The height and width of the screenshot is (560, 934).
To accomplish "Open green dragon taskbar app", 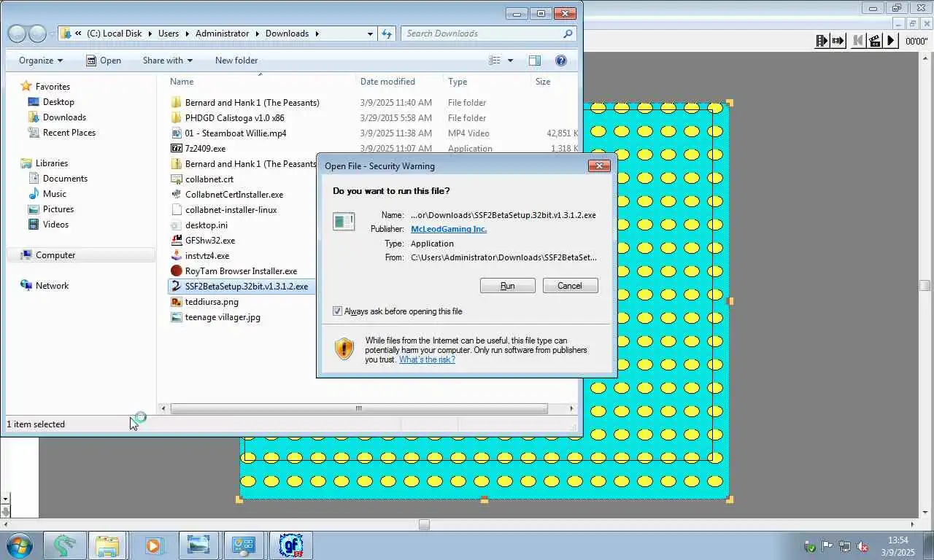I will tap(65, 545).
